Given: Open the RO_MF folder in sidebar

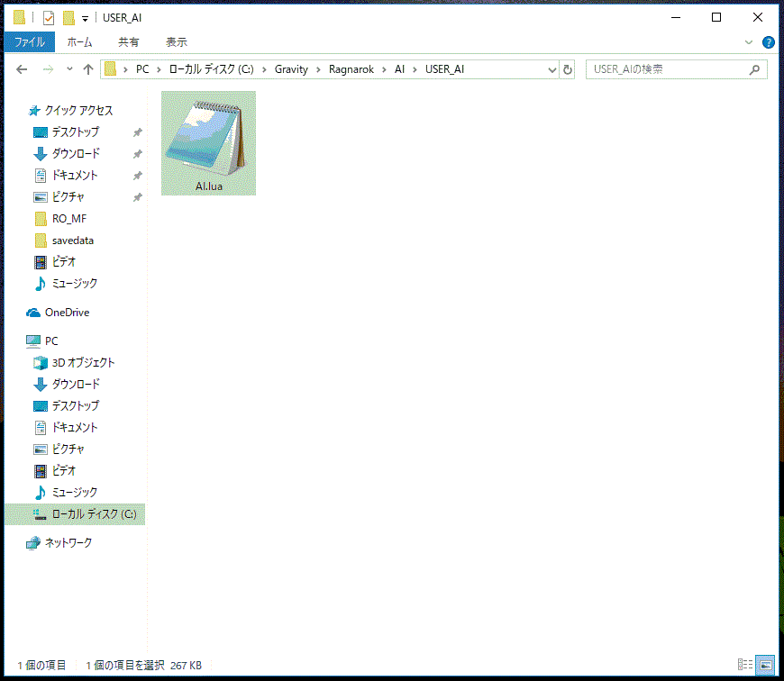Looking at the screenshot, I should point(69,219).
